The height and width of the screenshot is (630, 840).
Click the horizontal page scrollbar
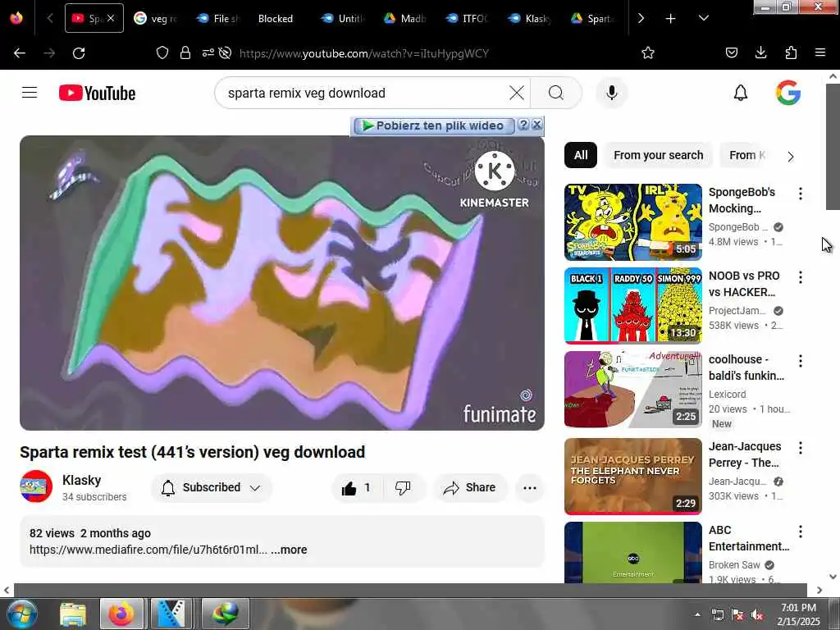pos(410,590)
